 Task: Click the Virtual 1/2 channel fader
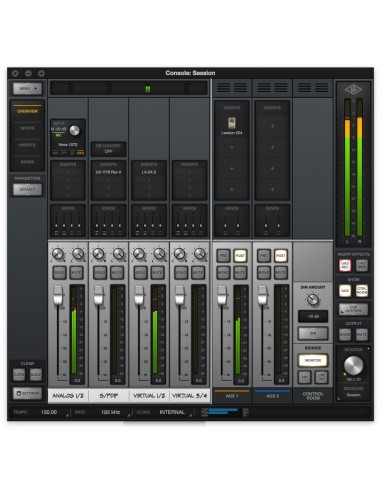tap(139, 295)
